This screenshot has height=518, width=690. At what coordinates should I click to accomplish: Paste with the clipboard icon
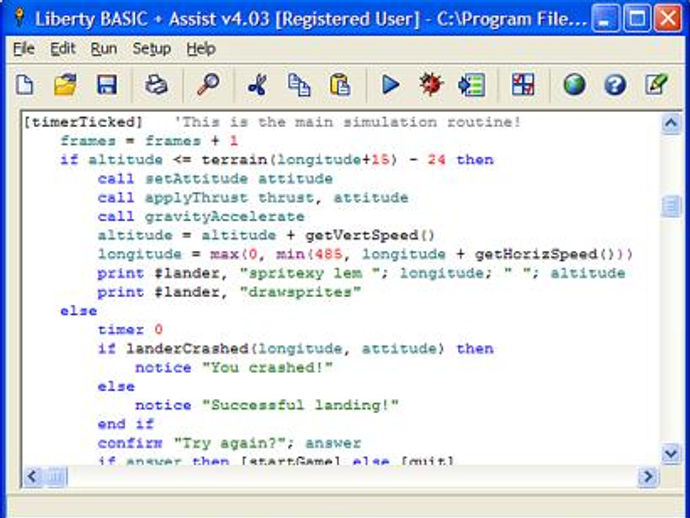[340, 84]
